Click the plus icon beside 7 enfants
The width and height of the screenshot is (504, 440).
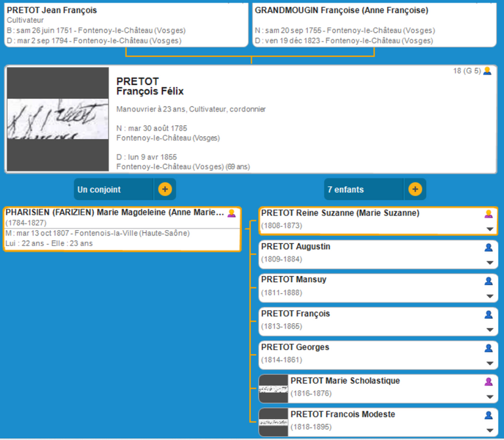[415, 190]
